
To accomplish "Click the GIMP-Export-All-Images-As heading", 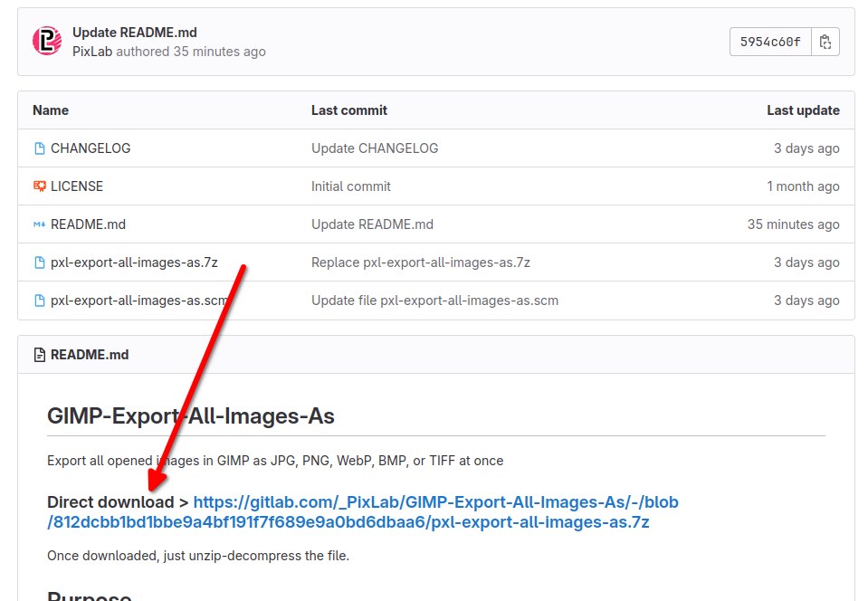I will point(191,416).
